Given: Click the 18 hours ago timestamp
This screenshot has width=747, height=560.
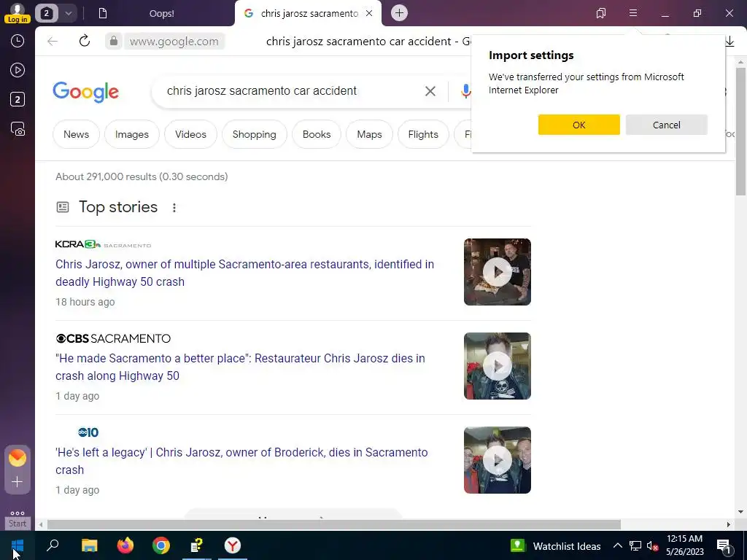Looking at the screenshot, I should point(85,302).
